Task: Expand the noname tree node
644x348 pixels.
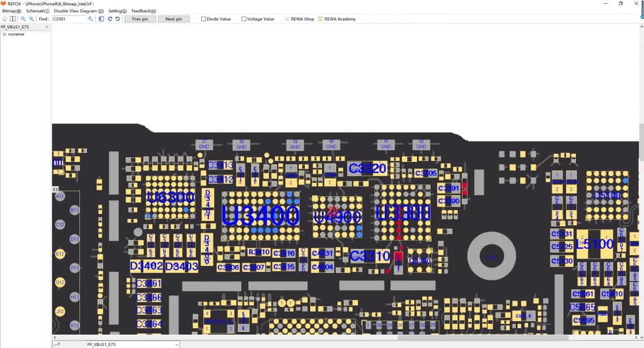Action: pyautogui.click(x=4, y=34)
